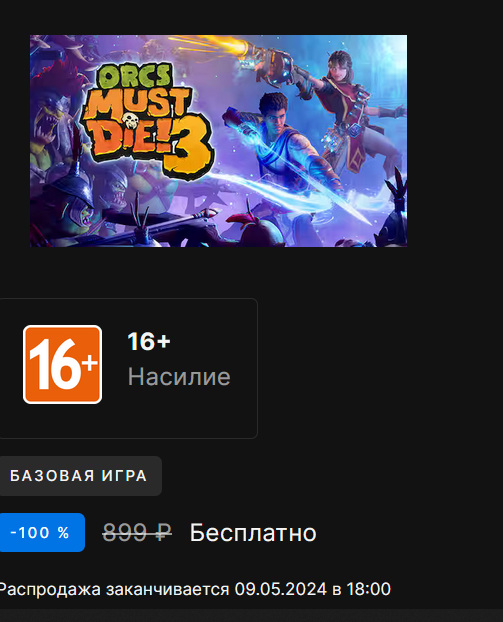Click the green ORCS word in logo
The width and height of the screenshot is (503, 622).
(134, 77)
